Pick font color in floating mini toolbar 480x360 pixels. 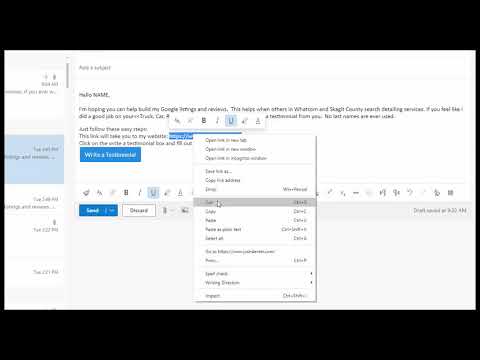point(258,121)
